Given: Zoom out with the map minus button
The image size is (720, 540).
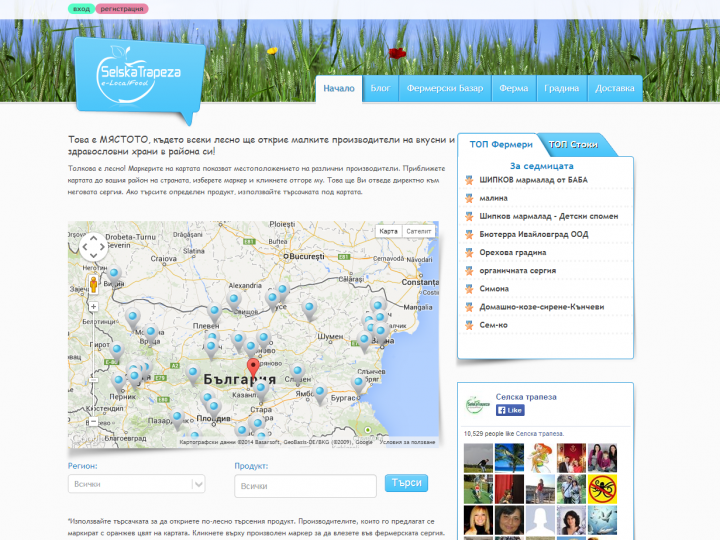Looking at the screenshot, I should coord(93,421).
